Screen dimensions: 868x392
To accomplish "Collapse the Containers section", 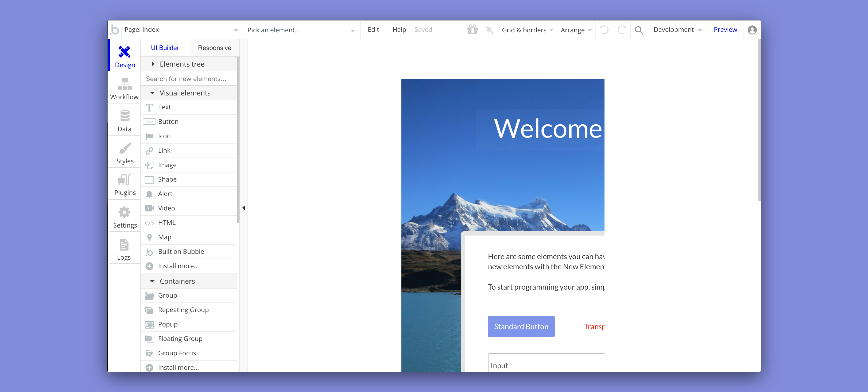I will click(189, 282).
